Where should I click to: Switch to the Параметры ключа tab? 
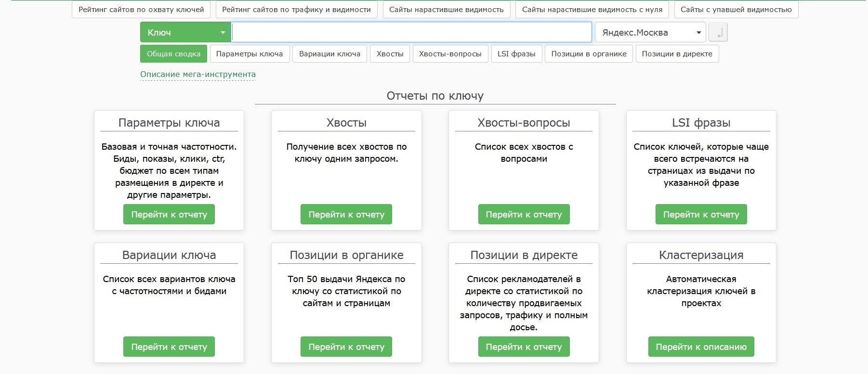pos(250,54)
